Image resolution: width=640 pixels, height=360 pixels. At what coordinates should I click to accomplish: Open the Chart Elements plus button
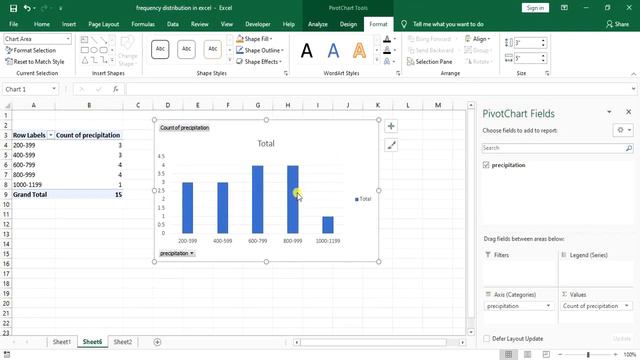point(391,126)
